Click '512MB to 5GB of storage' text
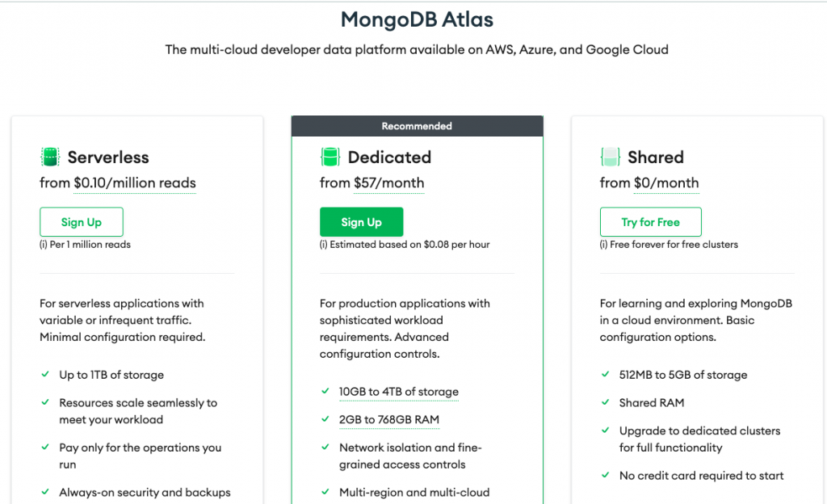 (683, 375)
